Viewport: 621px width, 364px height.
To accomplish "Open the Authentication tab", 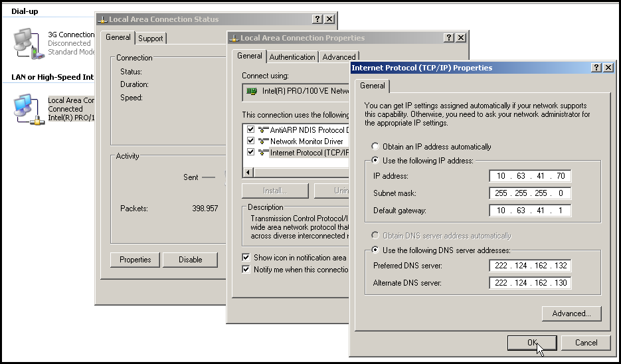I will point(292,57).
